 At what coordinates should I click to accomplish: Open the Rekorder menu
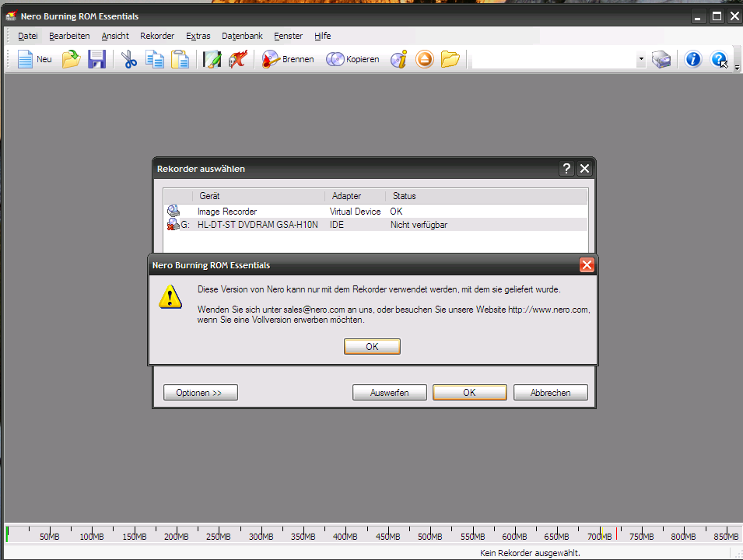coord(157,36)
